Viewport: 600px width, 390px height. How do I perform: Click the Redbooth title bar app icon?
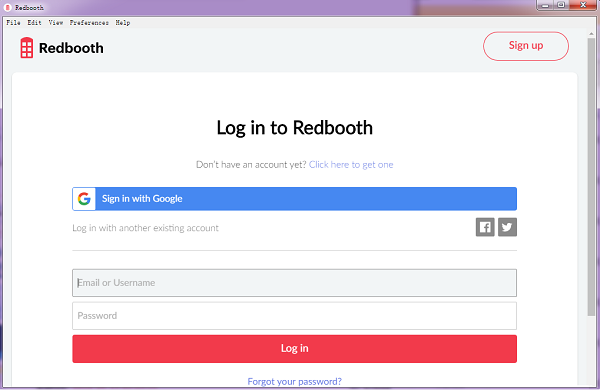tap(7, 7)
